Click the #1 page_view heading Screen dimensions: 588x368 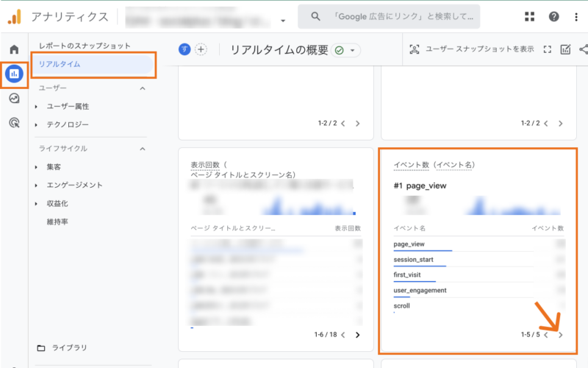pos(420,185)
